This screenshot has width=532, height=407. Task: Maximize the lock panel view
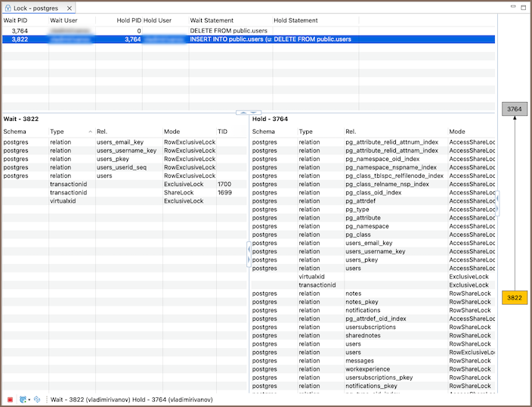point(523,6)
